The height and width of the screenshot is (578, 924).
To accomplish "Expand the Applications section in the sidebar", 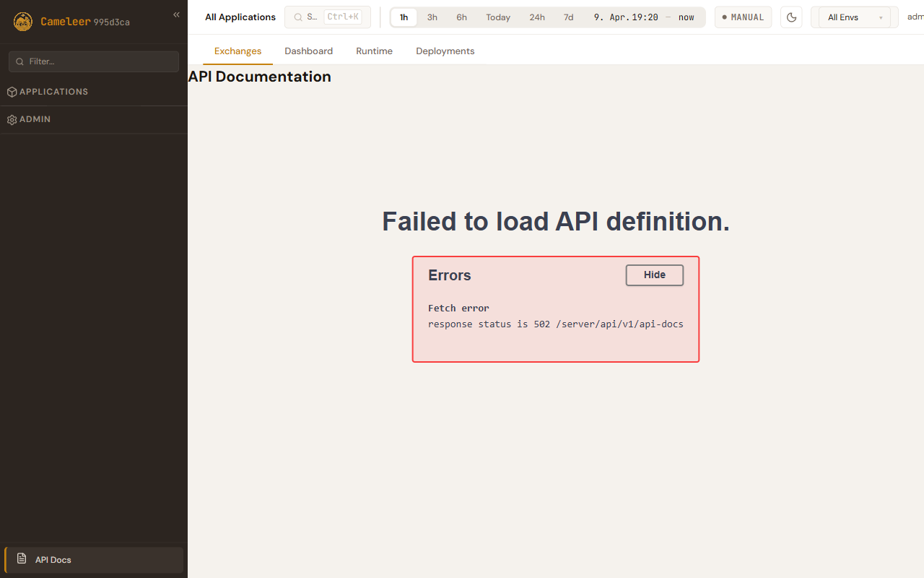I will (x=54, y=92).
